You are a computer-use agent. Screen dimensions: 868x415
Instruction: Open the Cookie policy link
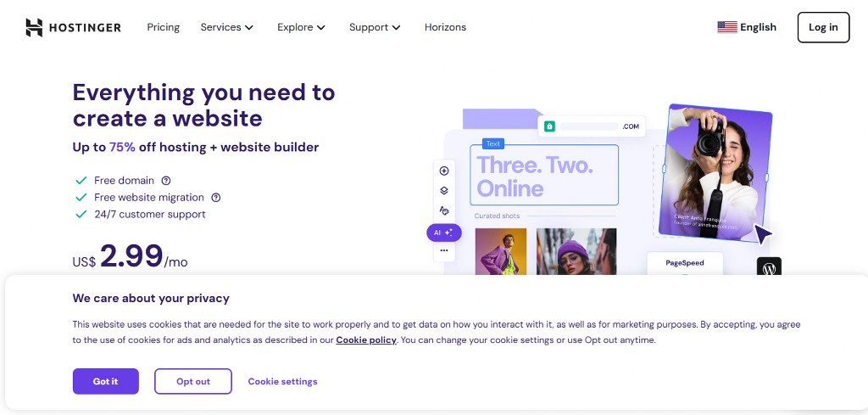click(x=366, y=339)
